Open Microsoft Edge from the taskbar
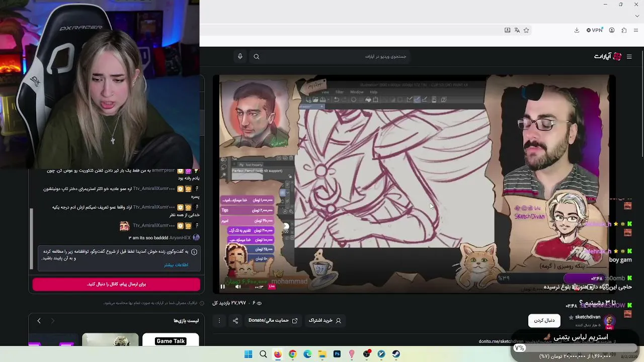644x362 pixels. point(307,354)
